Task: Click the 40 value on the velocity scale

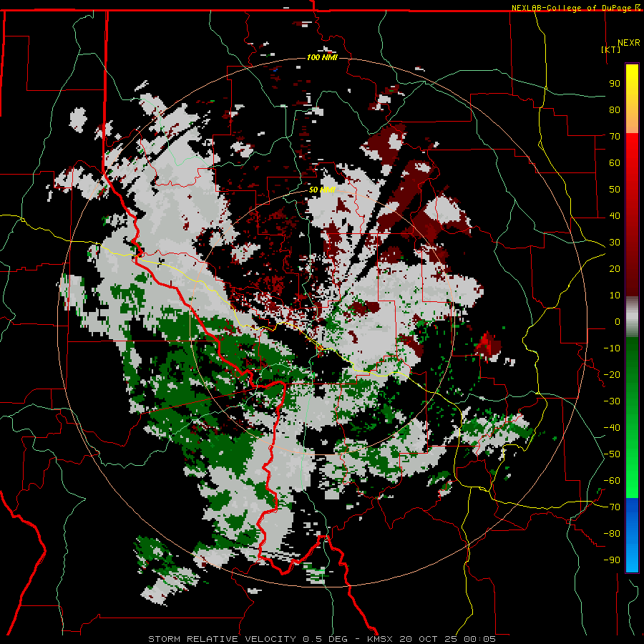Action: [615, 215]
